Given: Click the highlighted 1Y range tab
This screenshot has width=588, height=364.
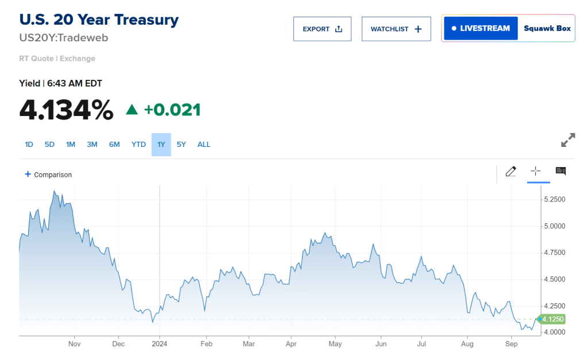Looking at the screenshot, I should coord(161,145).
